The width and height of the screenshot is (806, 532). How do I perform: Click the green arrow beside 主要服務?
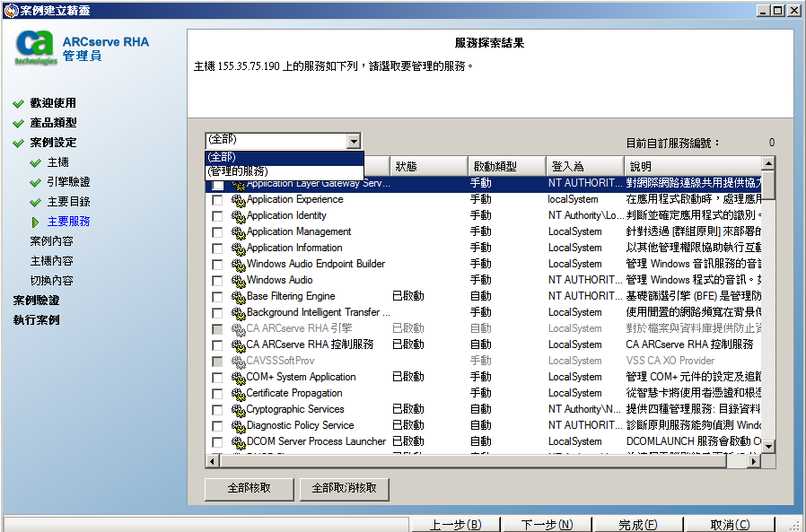click(x=36, y=222)
